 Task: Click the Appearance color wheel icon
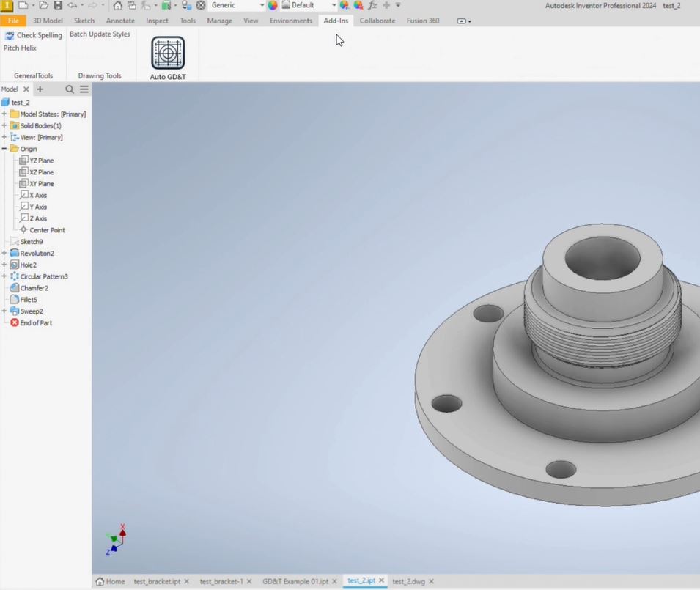(x=273, y=5)
